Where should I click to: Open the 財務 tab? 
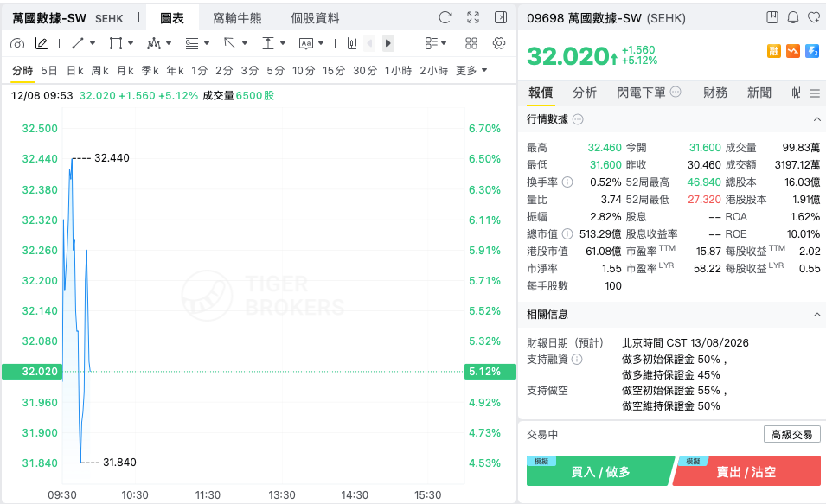click(x=714, y=93)
